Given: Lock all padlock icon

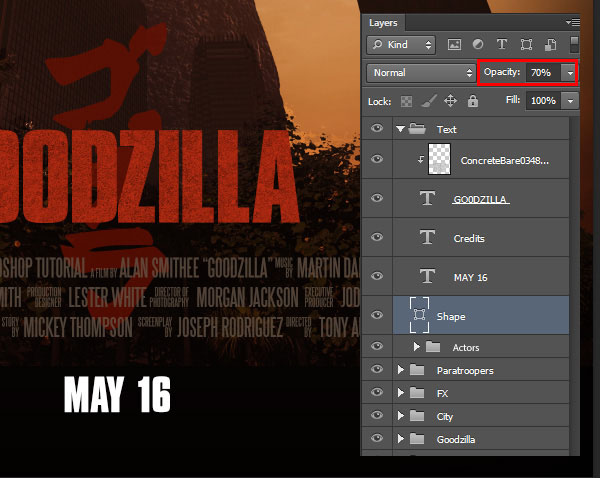Looking at the screenshot, I should (473, 101).
